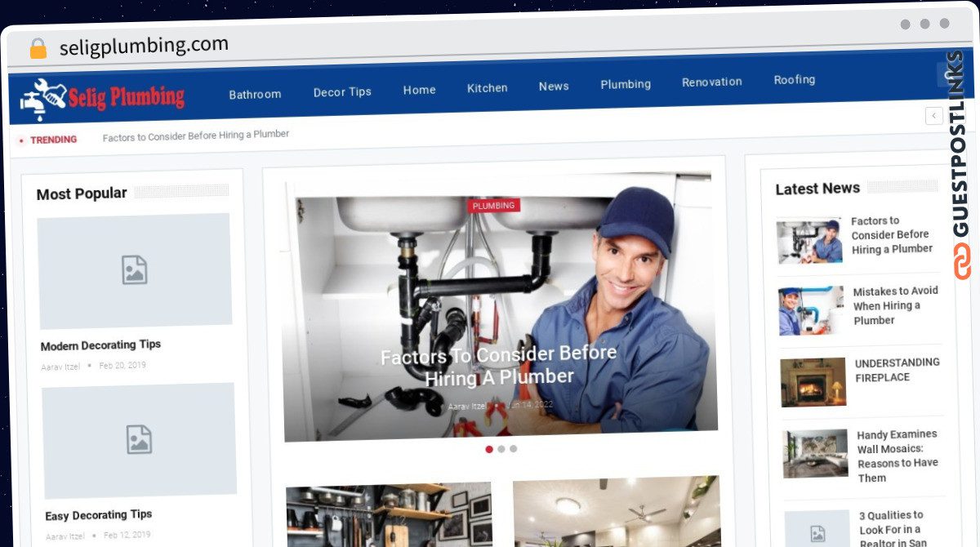980x547 pixels.
Task: Click the placeholder thumbnail beside 3 Qualities article
Action: pos(817,528)
